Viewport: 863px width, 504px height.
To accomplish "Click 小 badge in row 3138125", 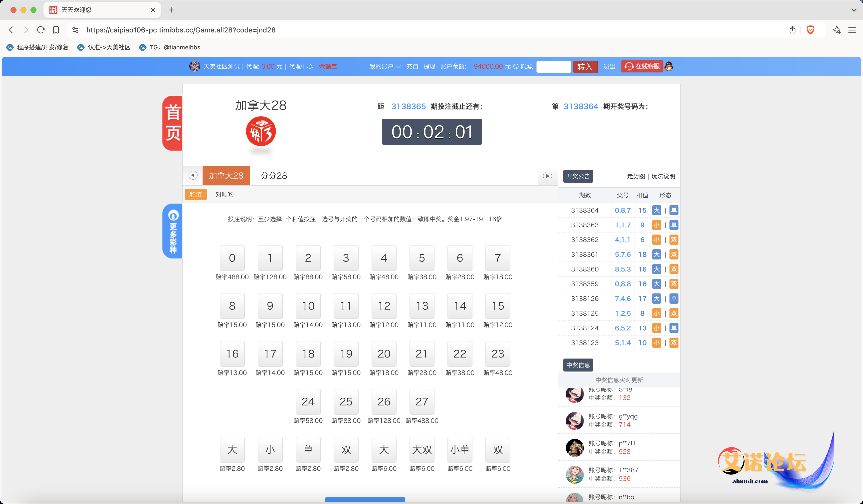I will tap(656, 313).
